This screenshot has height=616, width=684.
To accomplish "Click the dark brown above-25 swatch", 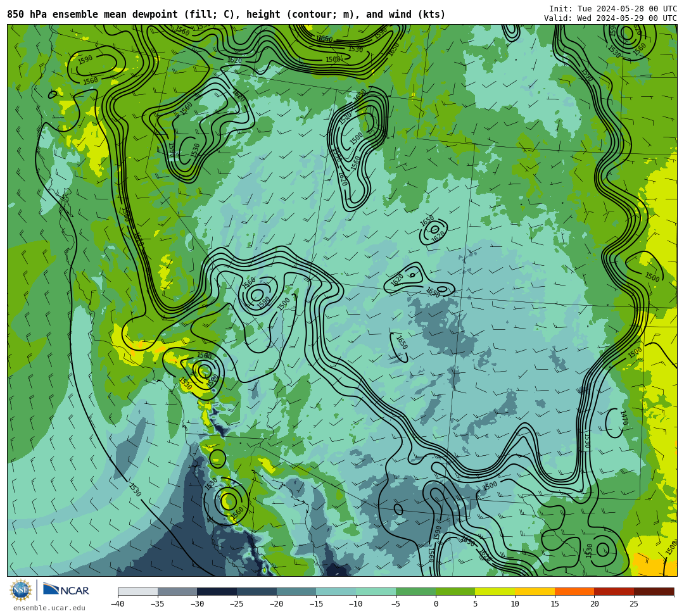I will coord(654,591).
